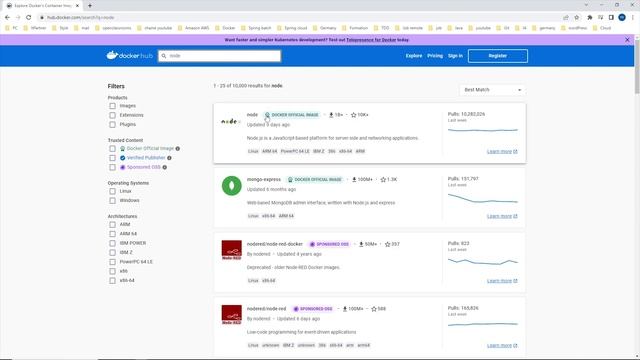The height and width of the screenshot is (360, 640).
Task: Check the IBM POWER architecture filter
Action: click(x=112, y=243)
